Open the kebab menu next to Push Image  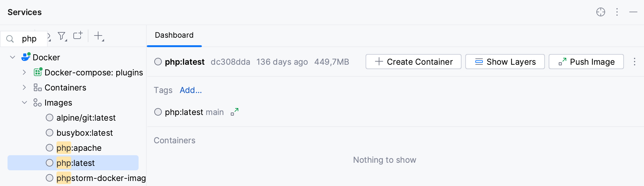tap(634, 62)
